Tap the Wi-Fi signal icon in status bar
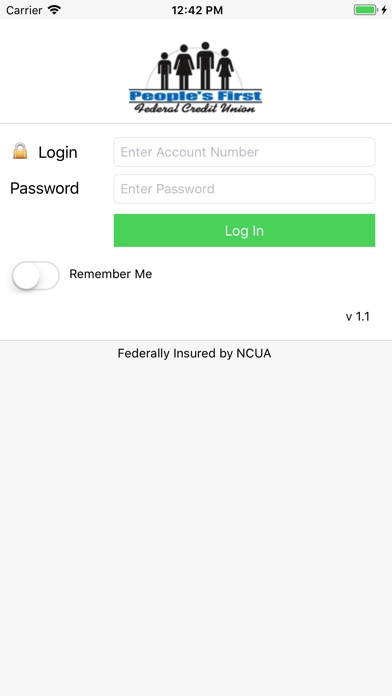392x696 pixels. tap(54, 10)
